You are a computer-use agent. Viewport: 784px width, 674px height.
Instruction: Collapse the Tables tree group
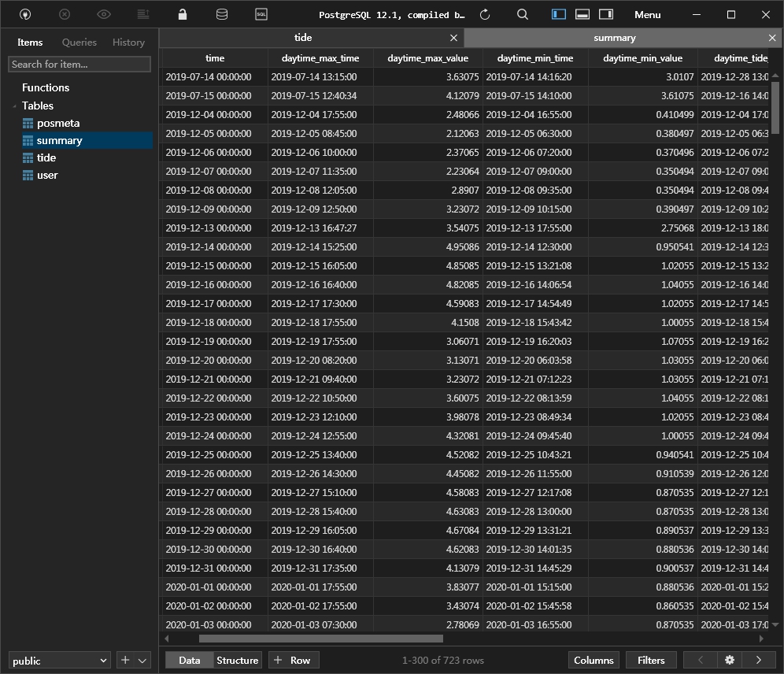coord(14,106)
